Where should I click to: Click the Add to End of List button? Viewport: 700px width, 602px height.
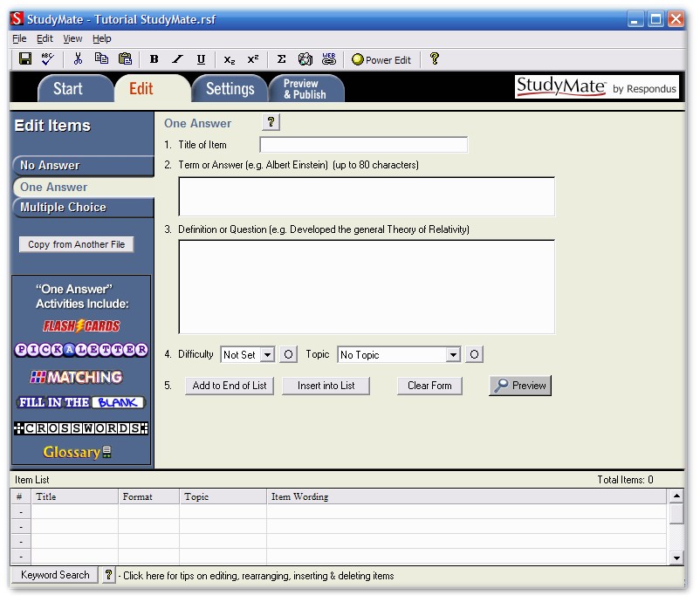[230, 386]
